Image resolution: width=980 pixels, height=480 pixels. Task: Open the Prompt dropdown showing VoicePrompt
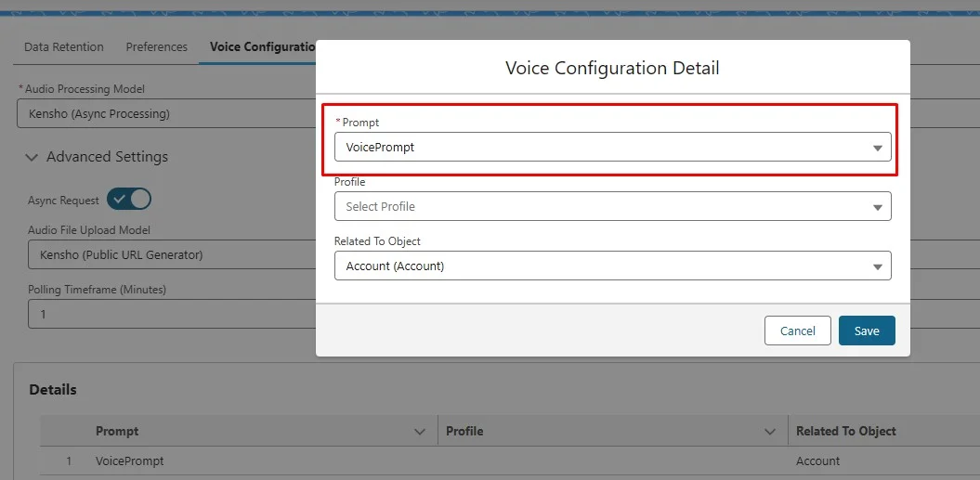612,147
